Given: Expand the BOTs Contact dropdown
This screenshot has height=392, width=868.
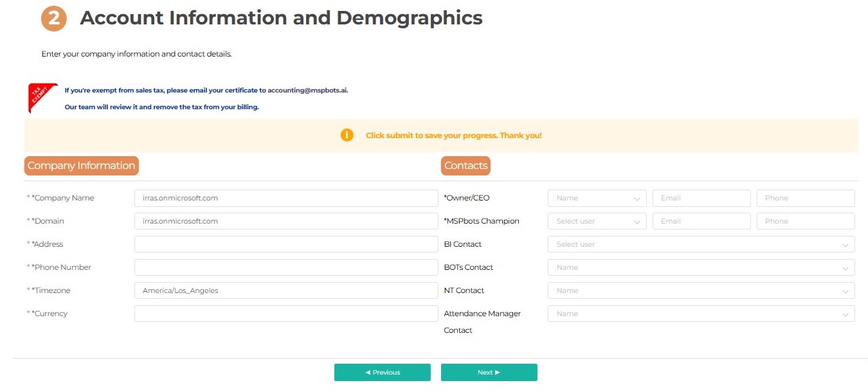Looking at the screenshot, I should click(701, 267).
